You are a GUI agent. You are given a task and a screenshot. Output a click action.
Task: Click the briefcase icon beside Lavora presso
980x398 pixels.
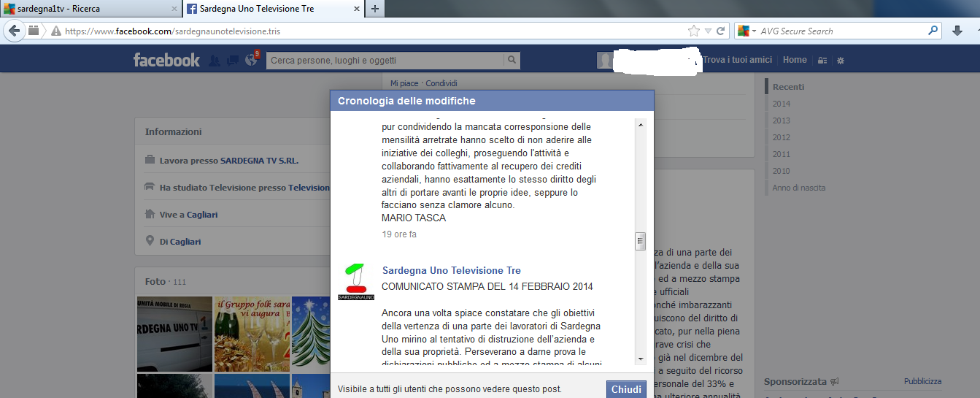150,160
